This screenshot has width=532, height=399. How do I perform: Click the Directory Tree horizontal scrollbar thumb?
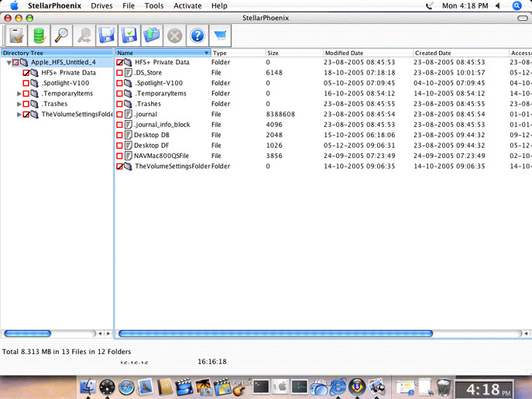tap(27, 333)
